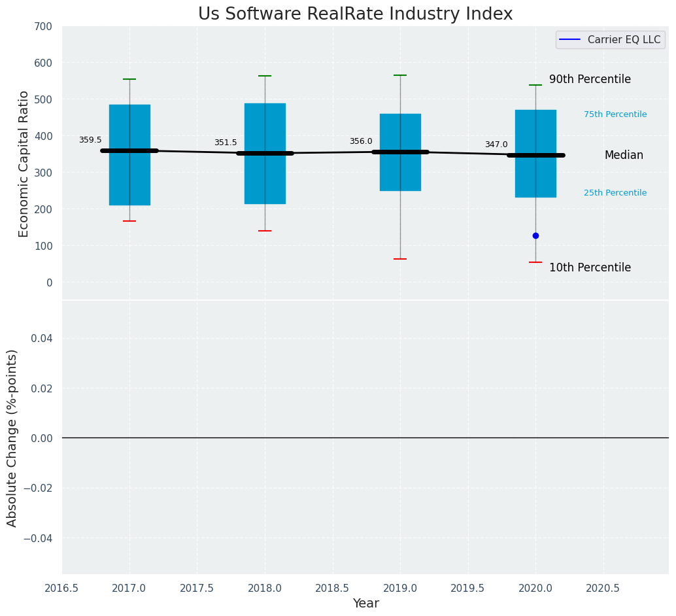Click the 2020 blue percentile box

coord(535,154)
